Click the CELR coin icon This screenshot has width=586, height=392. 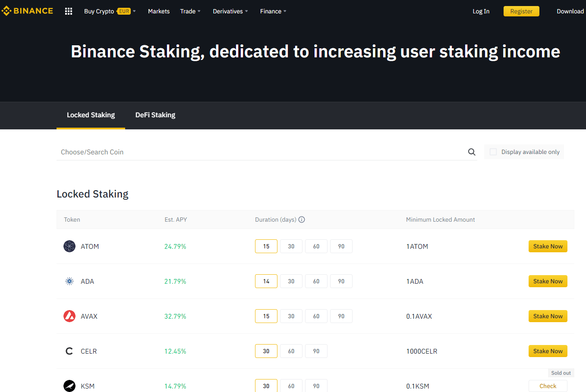pyautogui.click(x=69, y=351)
